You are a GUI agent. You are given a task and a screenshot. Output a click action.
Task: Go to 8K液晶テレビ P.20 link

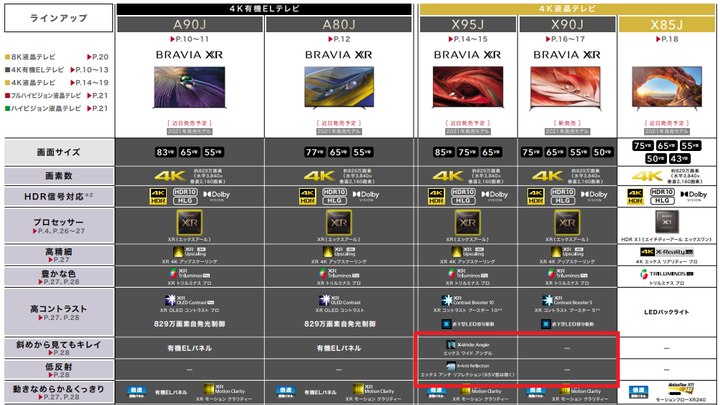click(56, 57)
